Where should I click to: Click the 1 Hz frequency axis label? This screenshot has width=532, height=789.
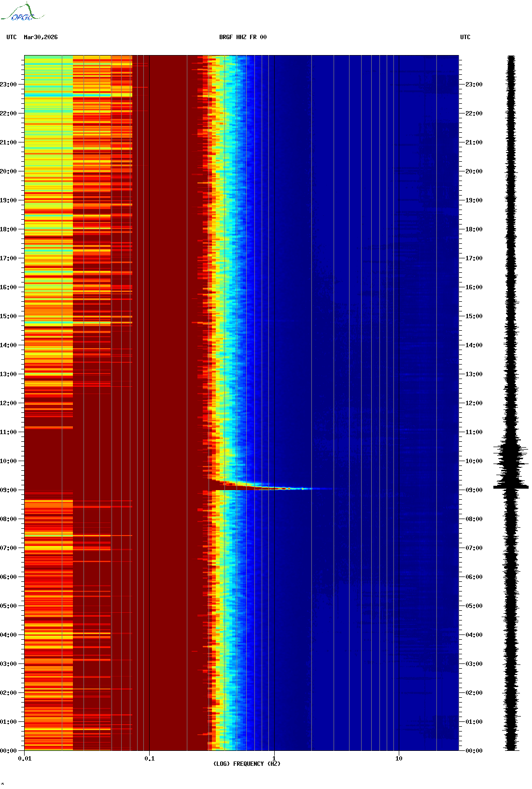(x=274, y=759)
